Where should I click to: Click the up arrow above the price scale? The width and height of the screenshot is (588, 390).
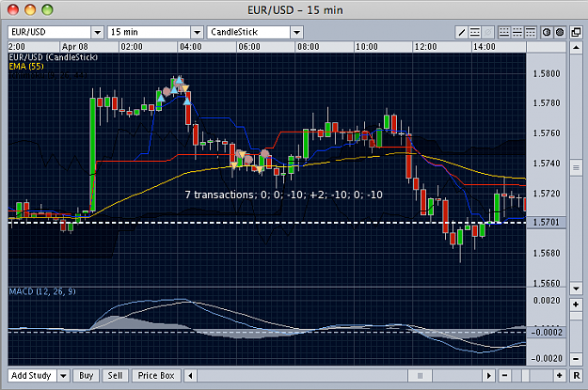(x=576, y=48)
